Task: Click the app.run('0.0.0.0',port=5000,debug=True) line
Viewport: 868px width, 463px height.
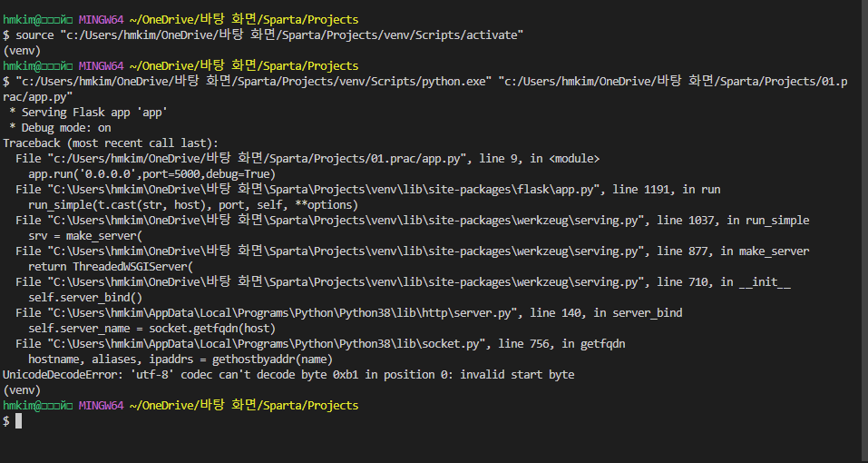Action: coord(151,174)
